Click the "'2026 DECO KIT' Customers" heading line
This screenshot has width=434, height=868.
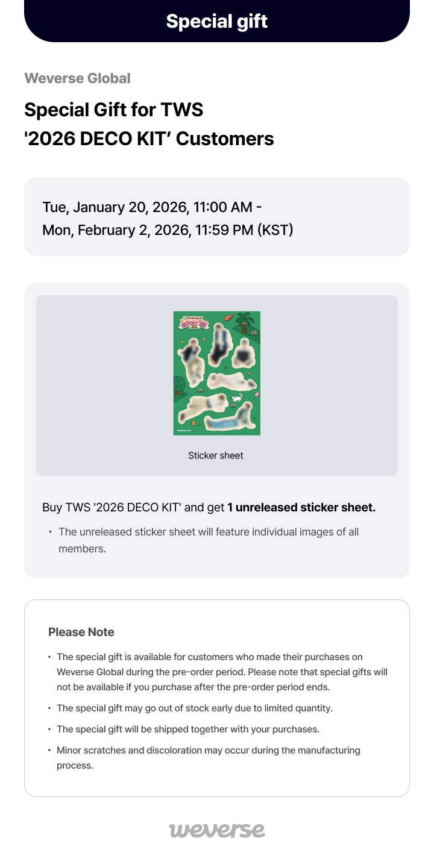tap(149, 139)
